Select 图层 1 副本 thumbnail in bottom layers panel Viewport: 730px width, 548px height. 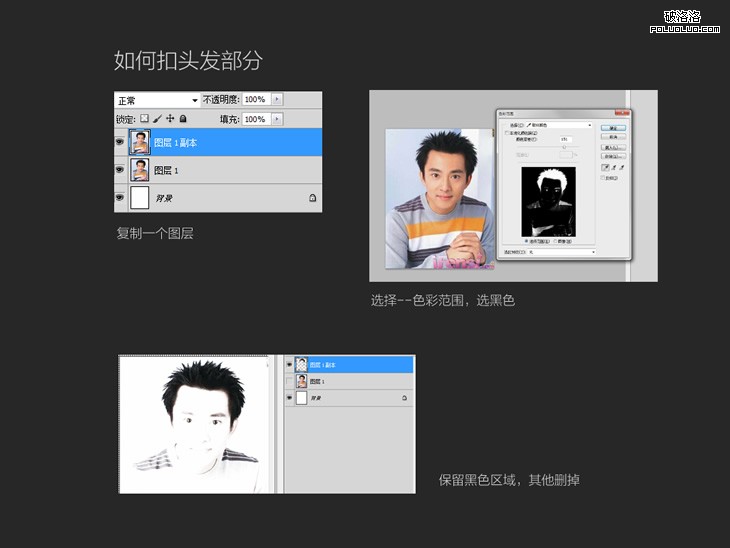pyautogui.click(x=301, y=365)
